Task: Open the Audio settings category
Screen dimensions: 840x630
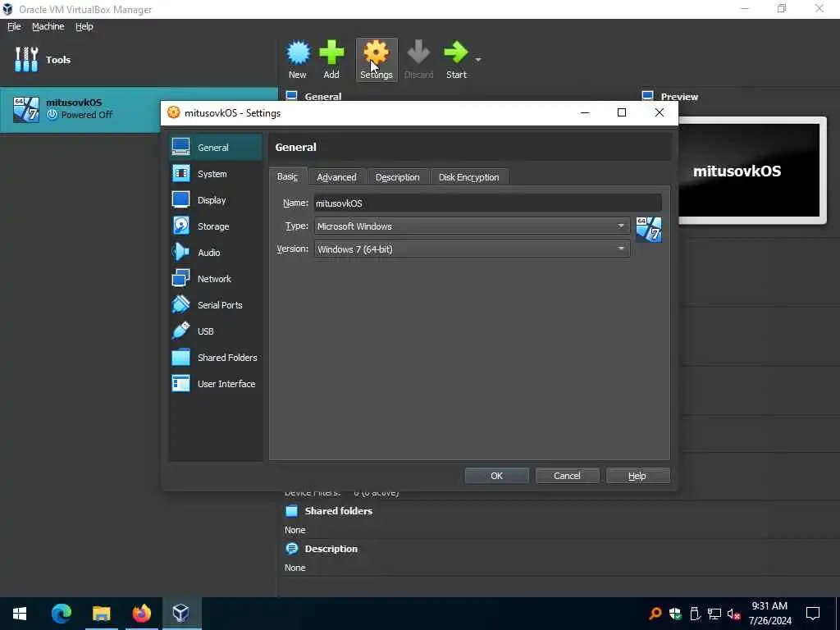Action: coord(216,253)
